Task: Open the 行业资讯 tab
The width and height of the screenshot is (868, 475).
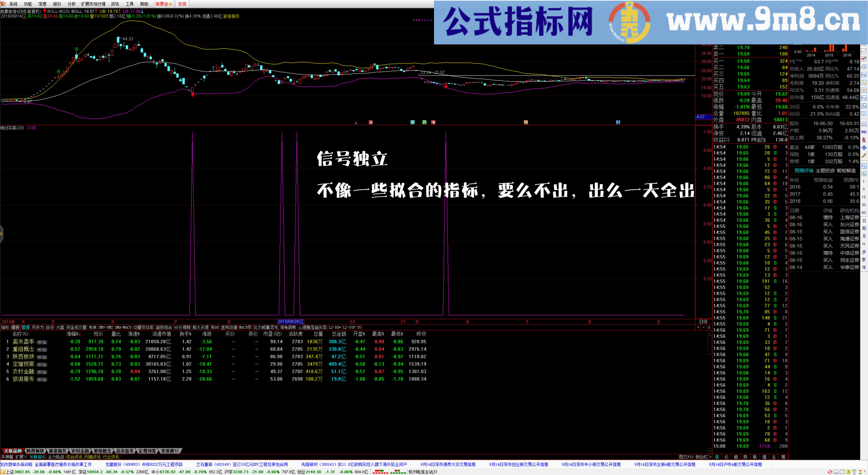Action: click(x=111, y=457)
